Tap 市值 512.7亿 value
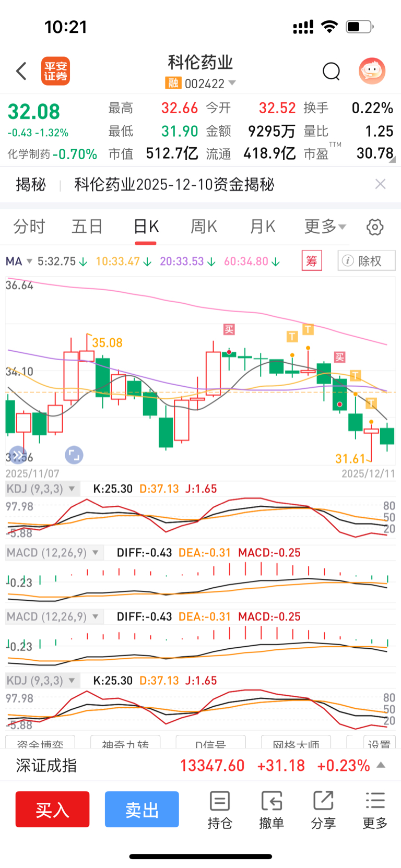The width and height of the screenshot is (401, 868). point(172,153)
